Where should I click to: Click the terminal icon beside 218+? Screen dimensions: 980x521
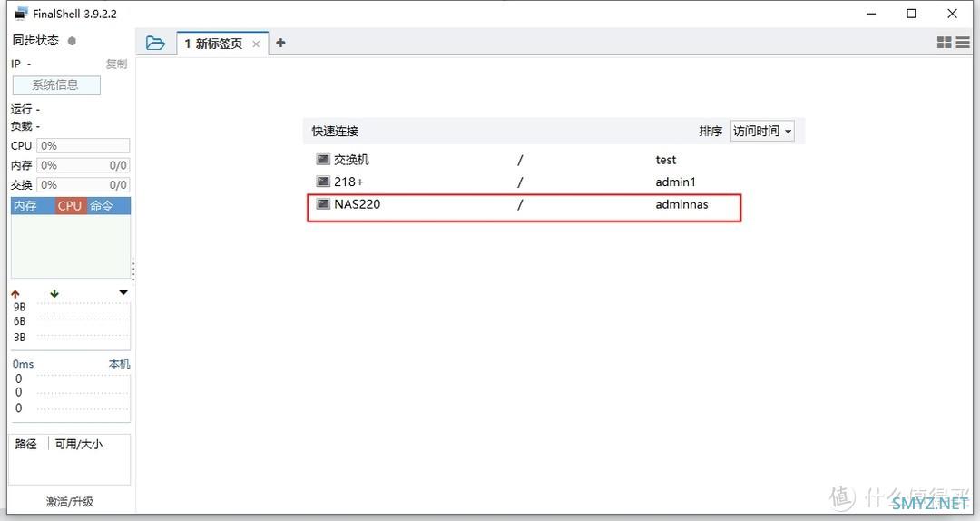[323, 182]
